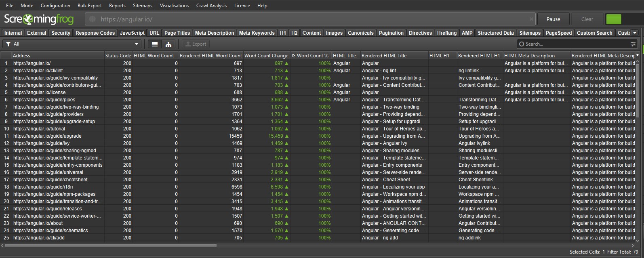Open search filter options sliders icon
The width and height of the screenshot is (644, 258).
click(633, 44)
